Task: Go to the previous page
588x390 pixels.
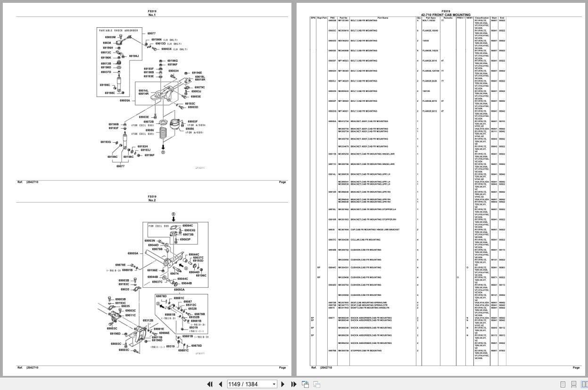Action: tap(220, 384)
